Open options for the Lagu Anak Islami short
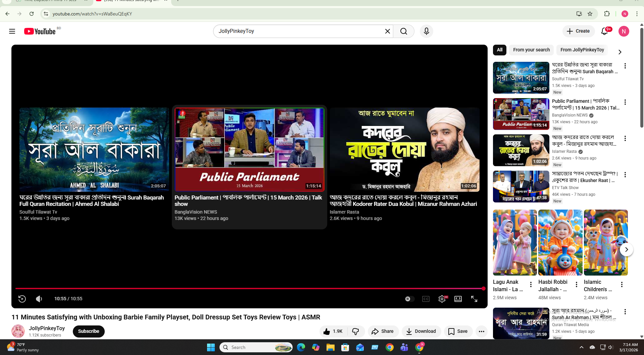This screenshot has width=644, height=355. click(x=531, y=285)
